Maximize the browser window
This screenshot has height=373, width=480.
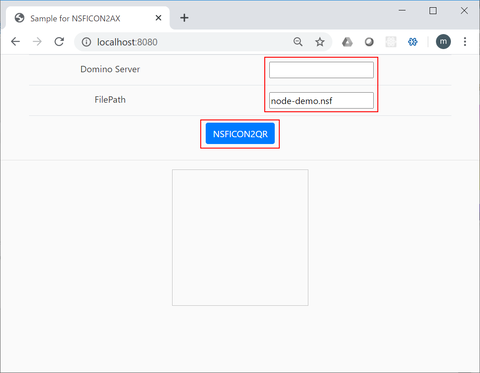433,11
